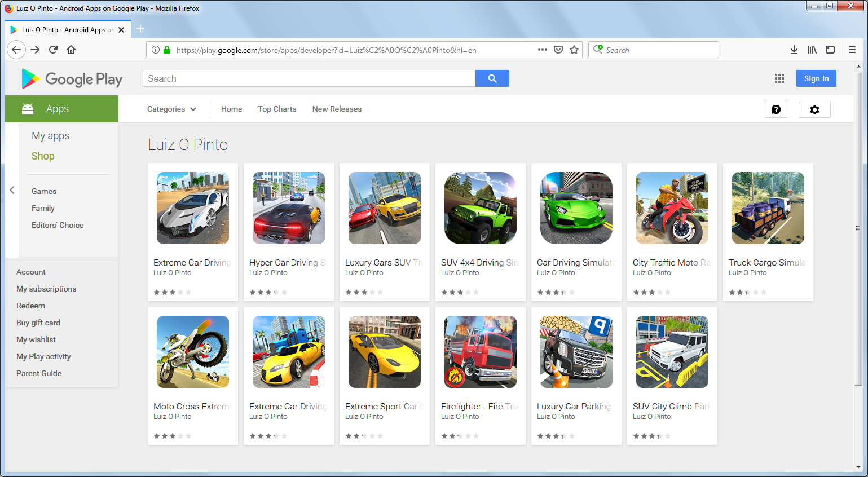868x477 pixels.
Task: Open the page actions three-dot menu
Action: click(542, 50)
